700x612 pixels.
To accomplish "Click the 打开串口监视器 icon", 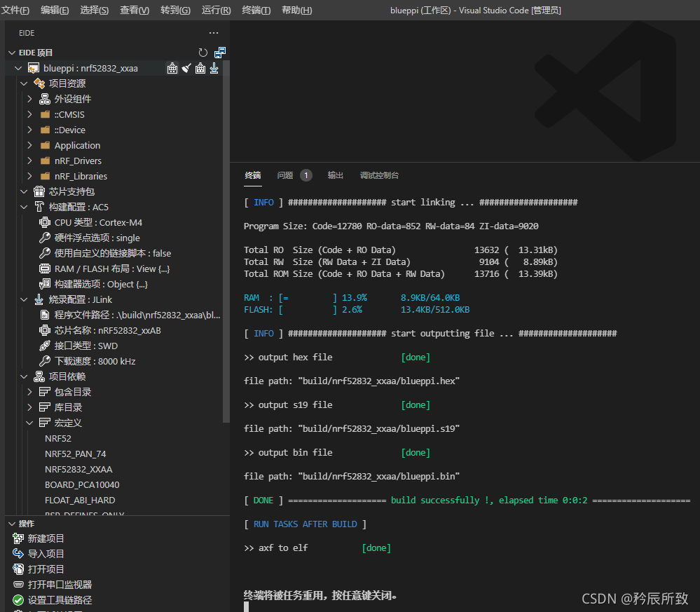I will pos(18,585).
